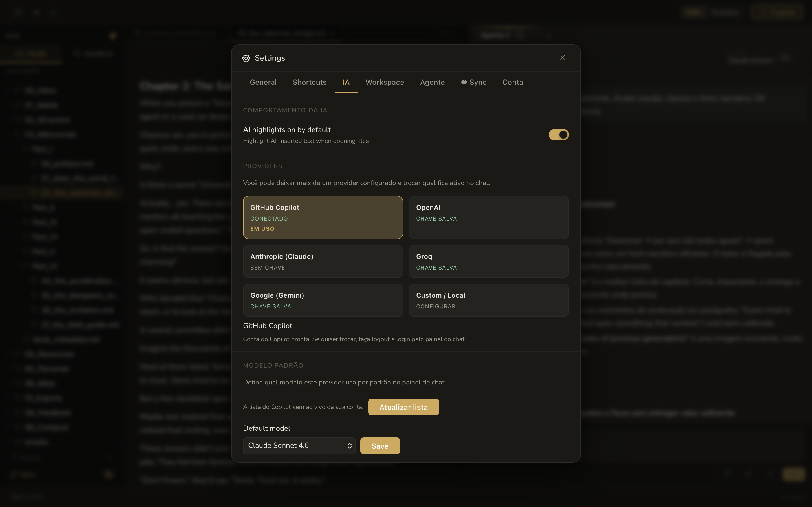This screenshot has width=812, height=507.
Task: Configure the Custom / Local provider
Action: [x=488, y=300]
